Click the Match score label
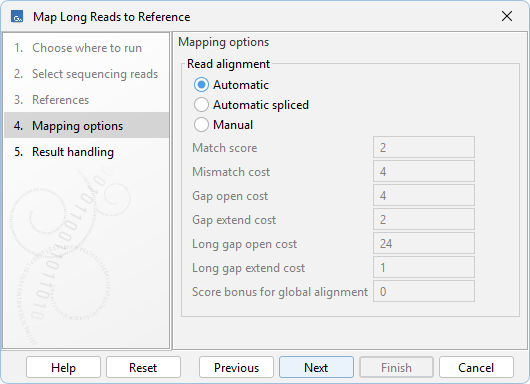 (225, 148)
